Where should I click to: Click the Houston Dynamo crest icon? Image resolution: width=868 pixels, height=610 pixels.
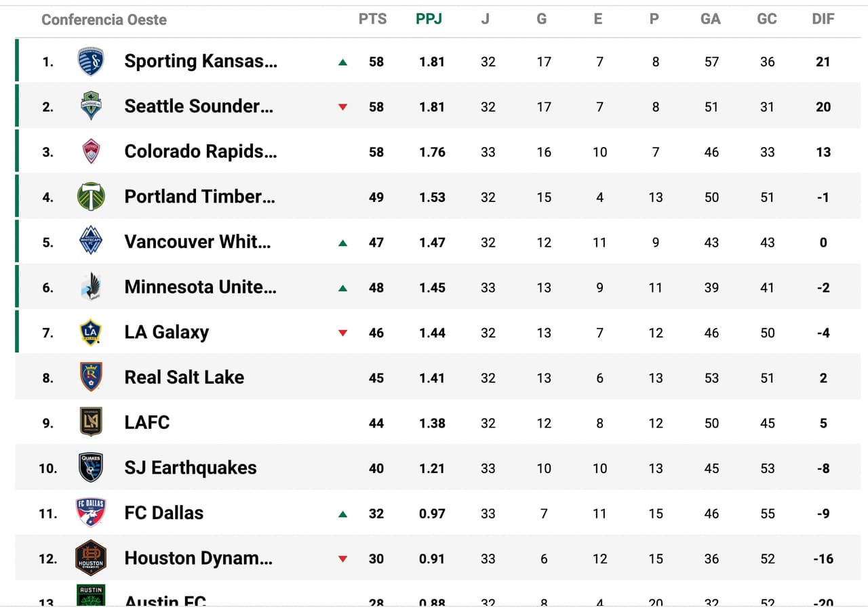91,558
